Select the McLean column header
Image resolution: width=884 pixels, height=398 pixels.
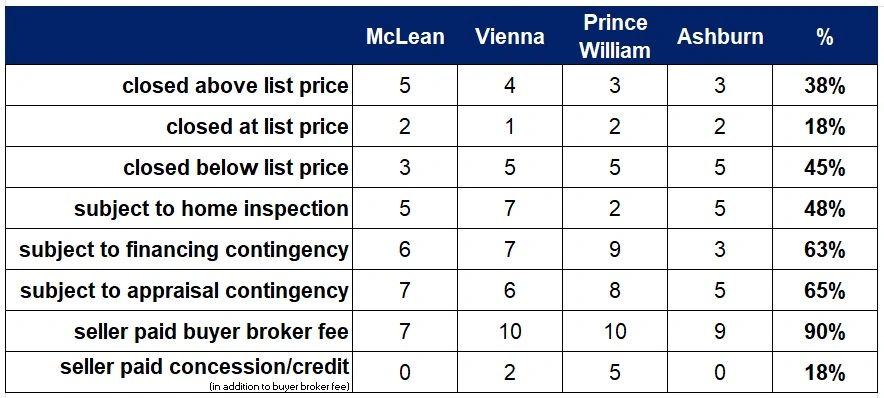tap(405, 37)
